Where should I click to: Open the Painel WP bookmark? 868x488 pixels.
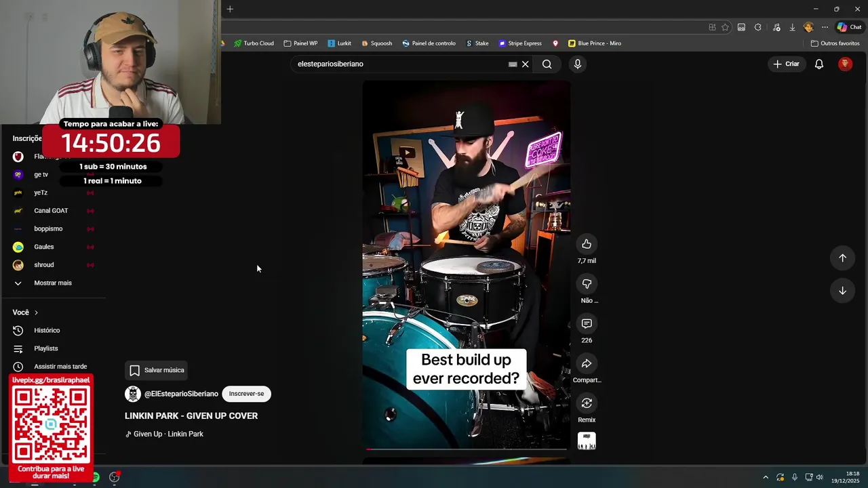pyautogui.click(x=300, y=43)
